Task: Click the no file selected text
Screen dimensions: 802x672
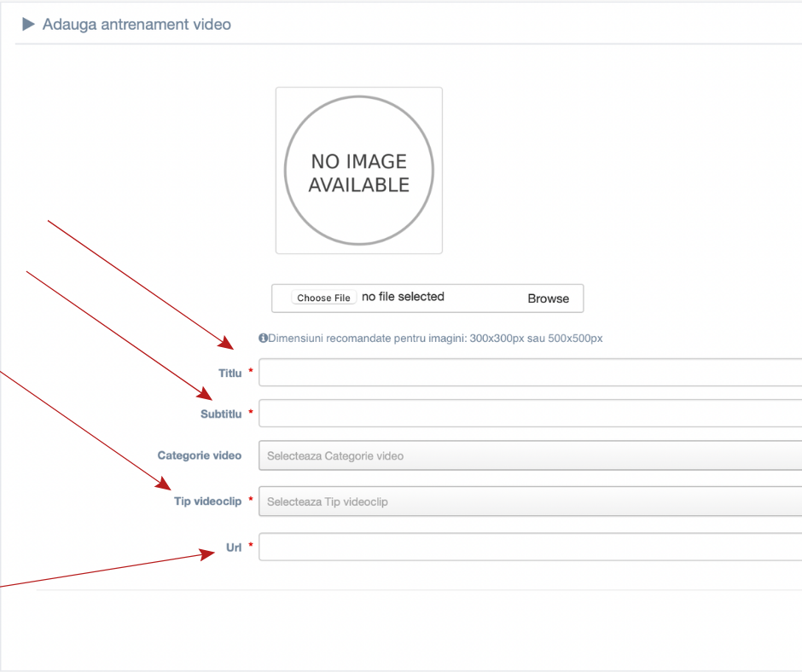Action: (403, 297)
